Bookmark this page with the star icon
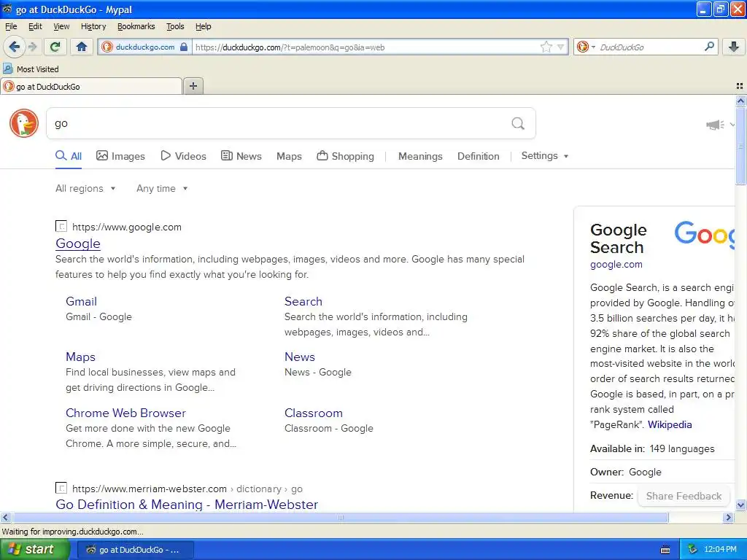 coord(546,47)
